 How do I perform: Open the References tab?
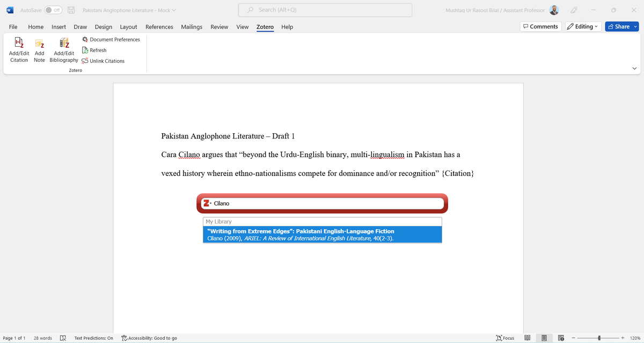pyautogui.click(x=159, y=27)
